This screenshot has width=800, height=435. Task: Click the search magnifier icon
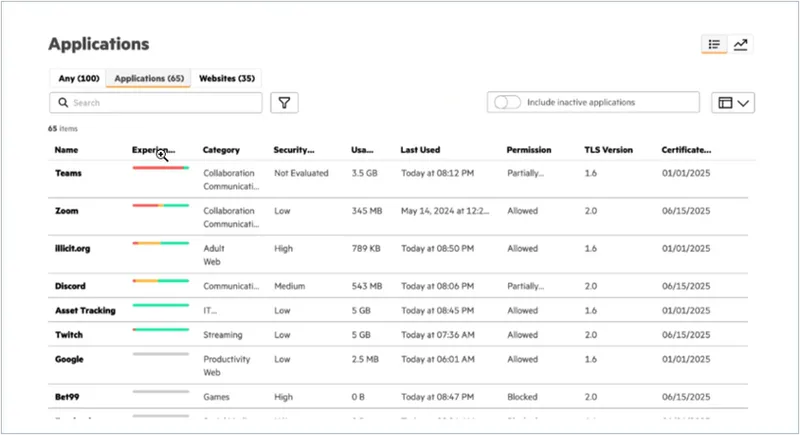coord(63,103)
